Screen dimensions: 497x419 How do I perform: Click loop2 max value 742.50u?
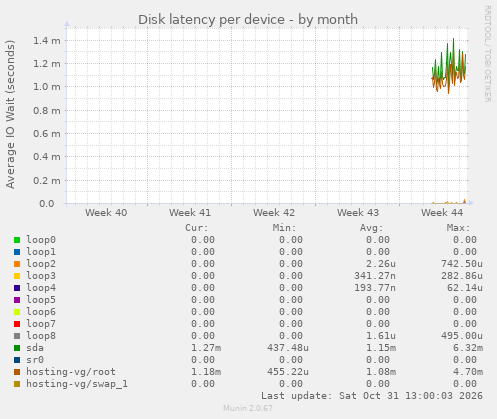[462, 264]
